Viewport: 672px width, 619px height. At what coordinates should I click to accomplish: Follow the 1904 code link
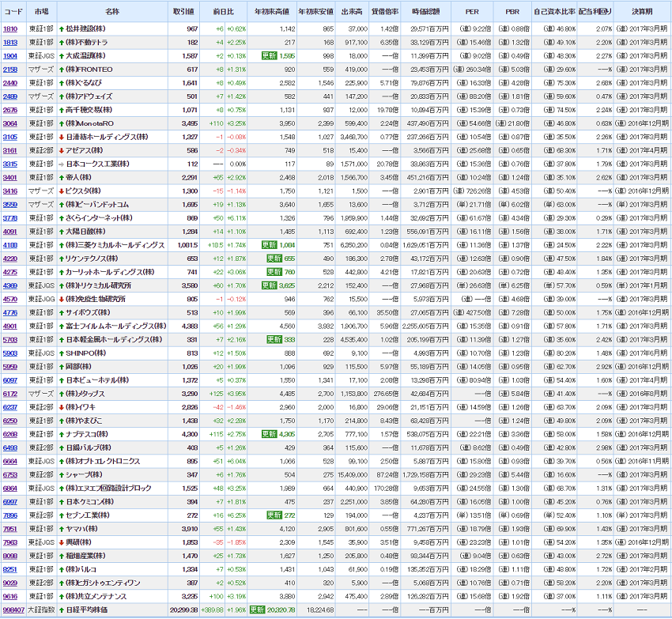click(x=10, y=56)
